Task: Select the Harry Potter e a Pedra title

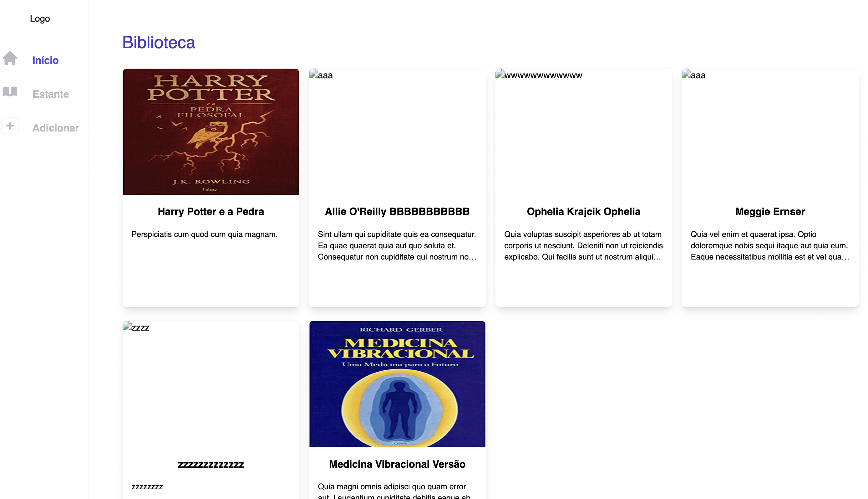Action: click(211, 211)
